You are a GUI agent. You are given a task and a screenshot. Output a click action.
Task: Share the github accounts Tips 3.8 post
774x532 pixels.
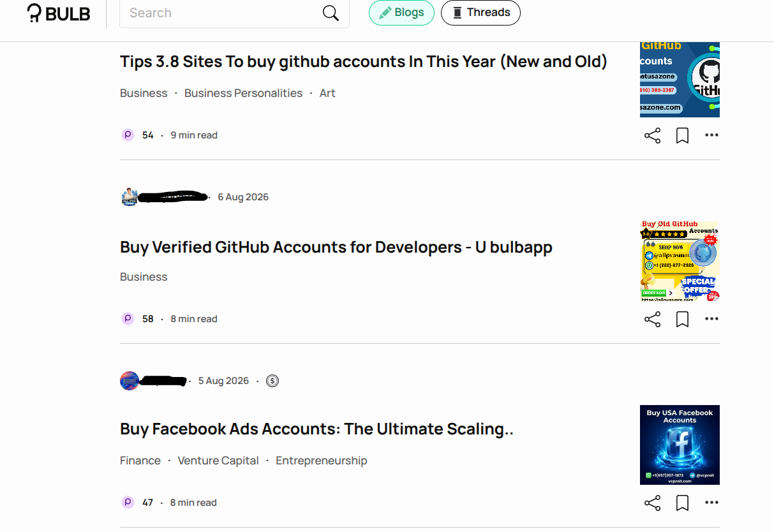652,135
